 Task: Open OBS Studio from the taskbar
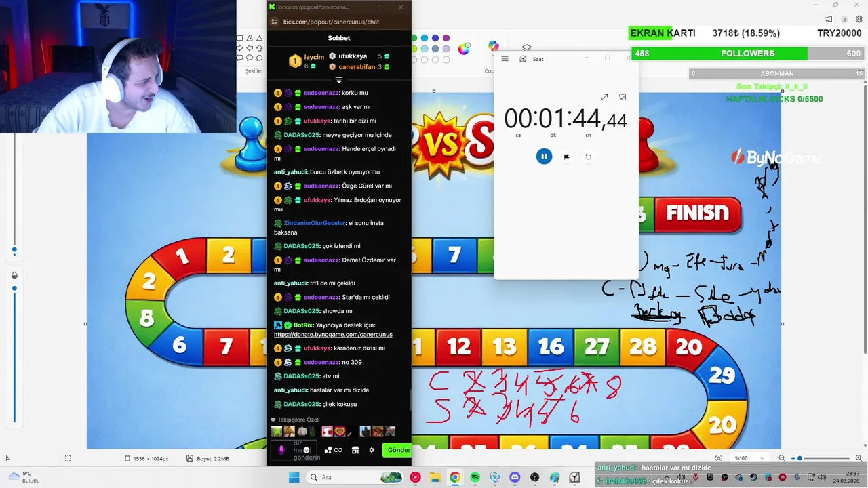click(x=535, y=477)
